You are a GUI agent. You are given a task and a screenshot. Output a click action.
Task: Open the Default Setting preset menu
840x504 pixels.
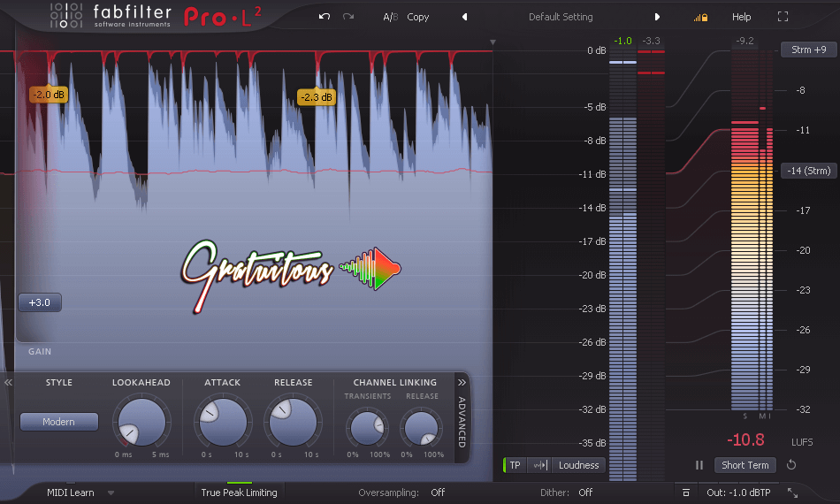(x=561, y=17)
